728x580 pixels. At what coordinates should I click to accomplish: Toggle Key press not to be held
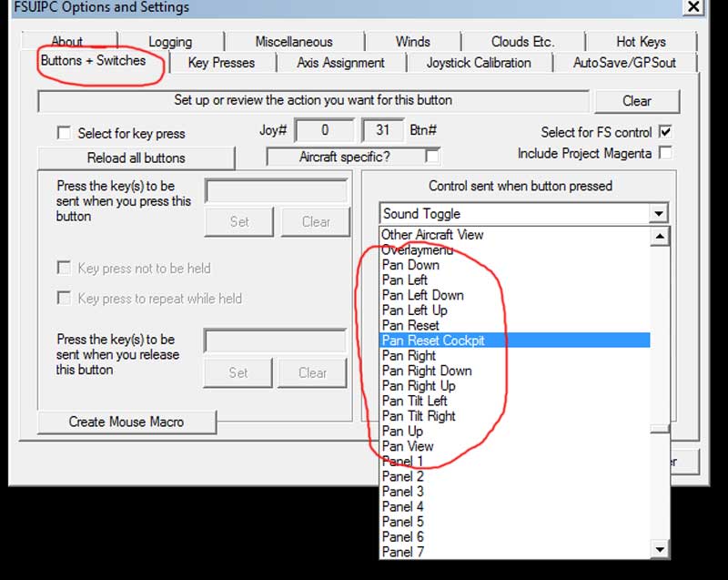click(64, 268)
